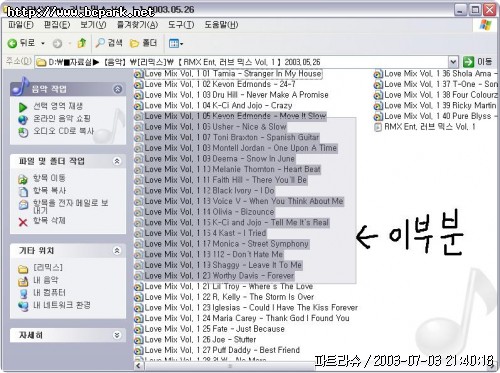Click 항목 삭제 link
500x373 pixels.
pyautogui.click(x=49, y=220)
